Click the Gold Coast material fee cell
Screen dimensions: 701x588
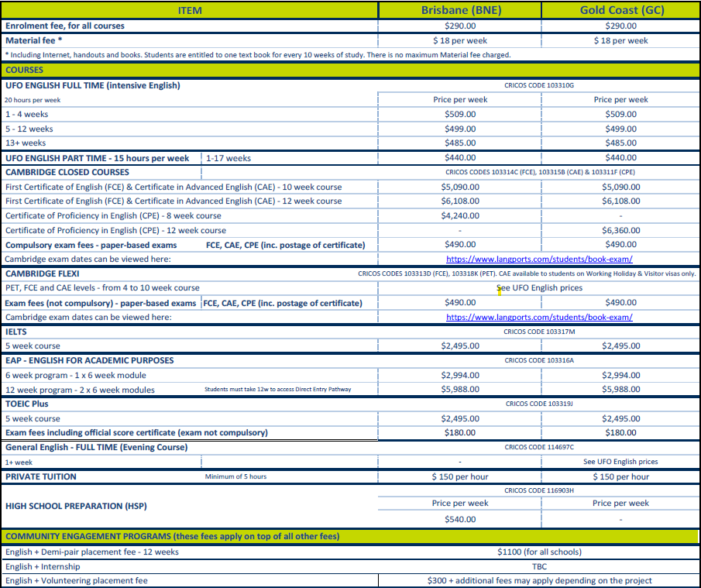click(621, 40)
